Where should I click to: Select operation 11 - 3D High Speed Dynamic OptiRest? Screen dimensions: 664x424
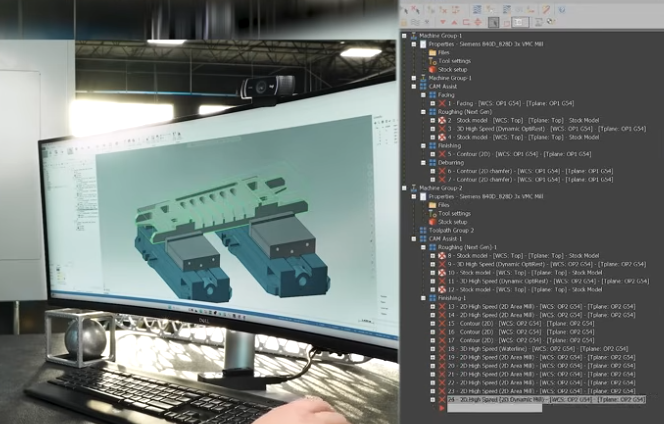point(548,281)
